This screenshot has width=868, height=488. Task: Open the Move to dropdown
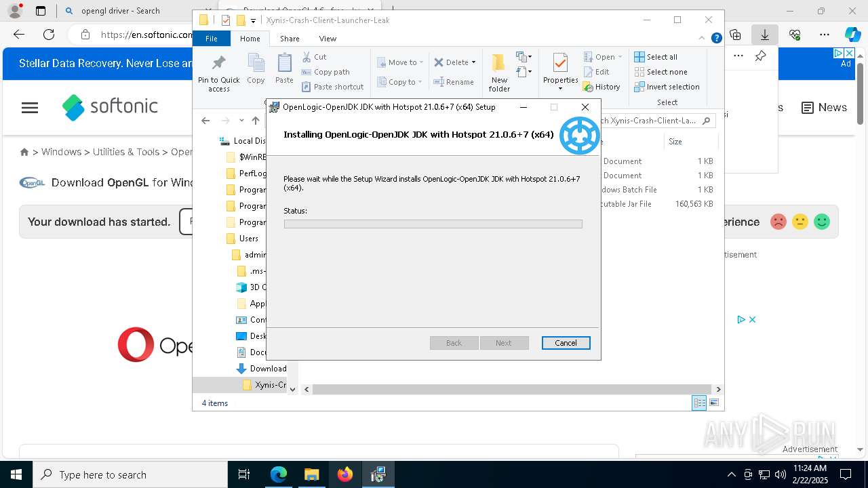coord(400,62)
